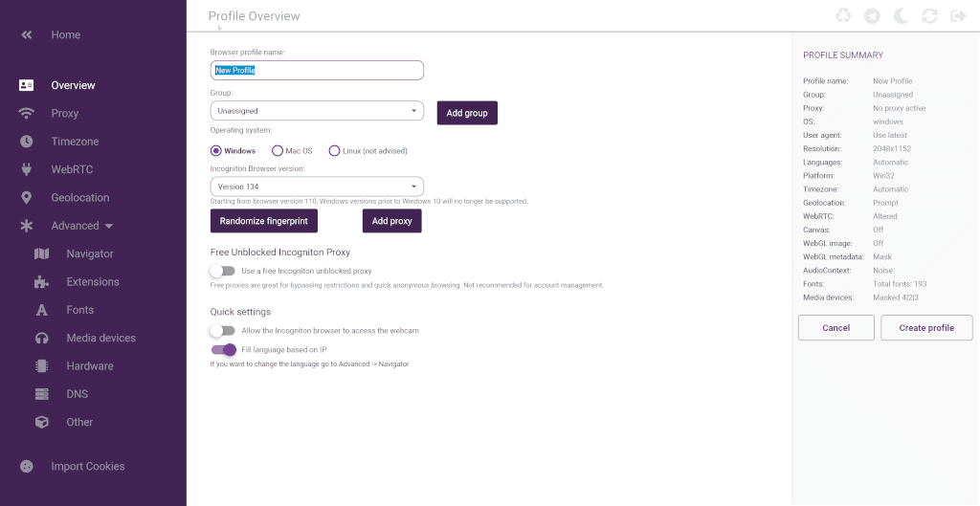Click the logout exit icon
980x506 pixels.
click(x=957, y=15)
